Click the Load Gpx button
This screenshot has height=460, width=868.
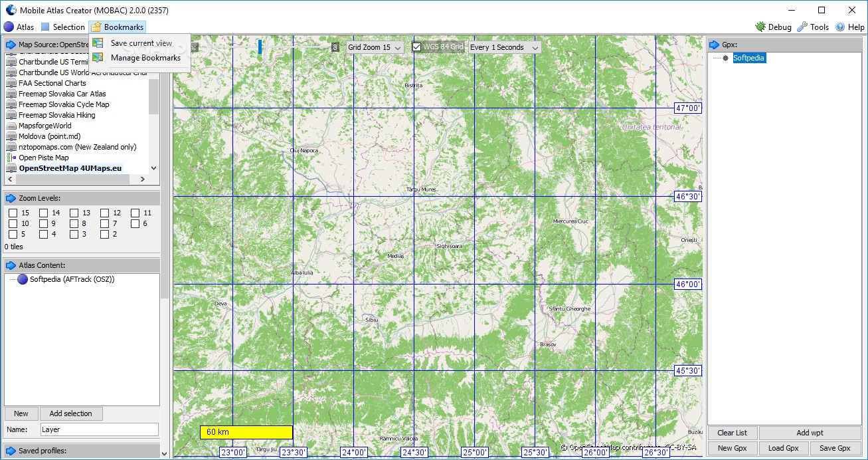pyautogui.click(x=784, y=448)
